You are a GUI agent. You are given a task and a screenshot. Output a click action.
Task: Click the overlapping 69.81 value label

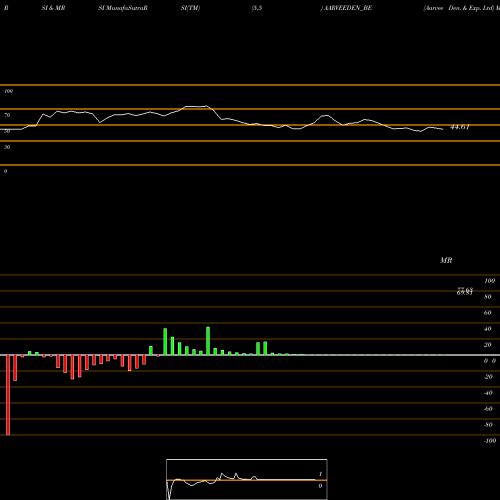pos(465,293)
